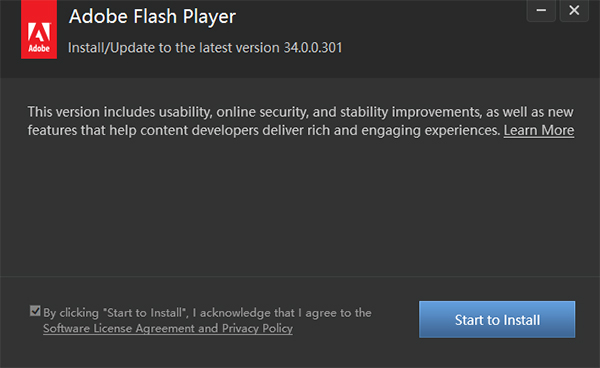The image size is (600, 368).
Task: Close the Adobe Flash Player installer
Action: coord(574,11)
